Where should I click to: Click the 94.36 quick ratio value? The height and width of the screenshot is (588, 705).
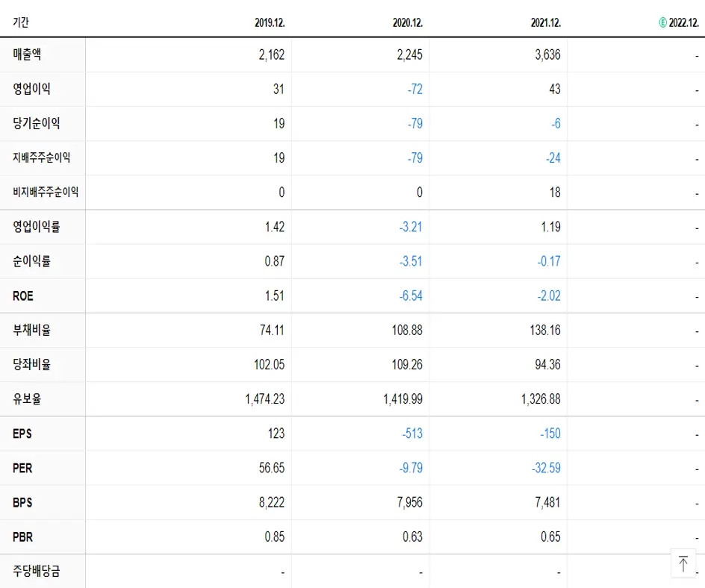[547, 365]
